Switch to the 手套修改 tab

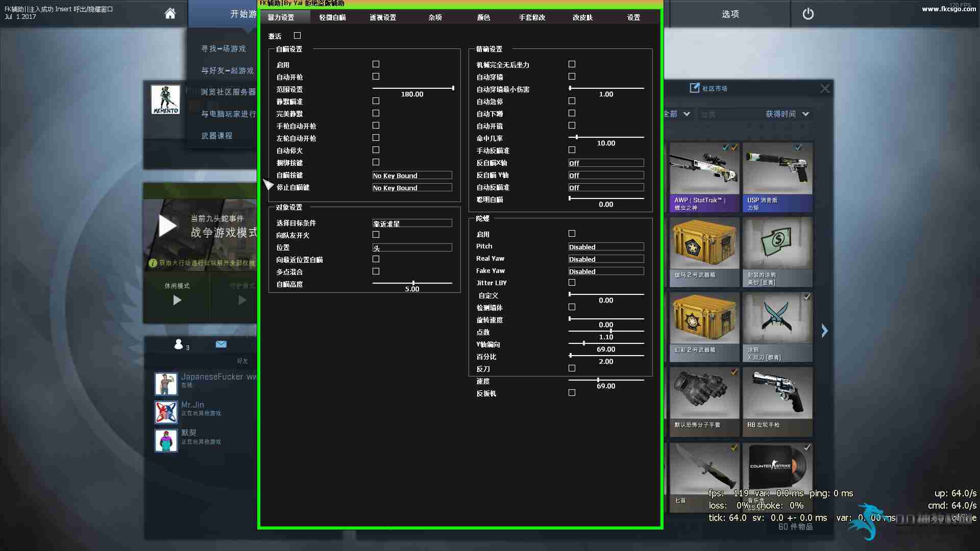coord(532,17)
